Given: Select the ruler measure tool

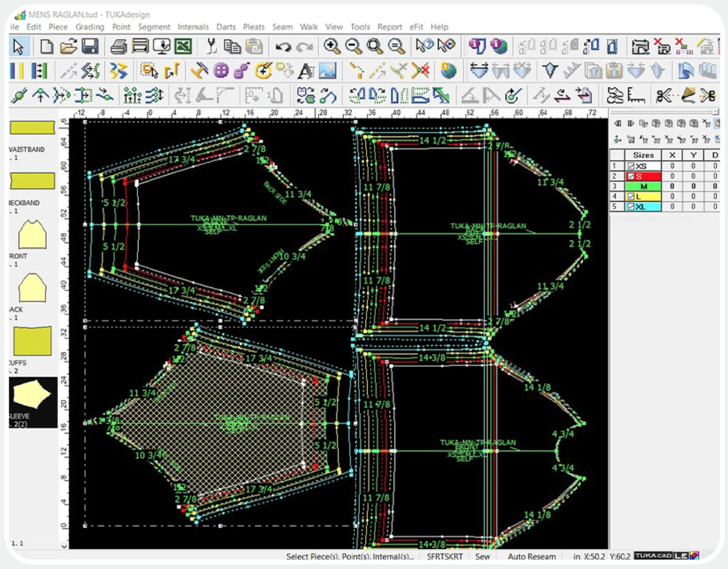Looking at the screenshot, I should pyautogui.click(x=636, y=96).
